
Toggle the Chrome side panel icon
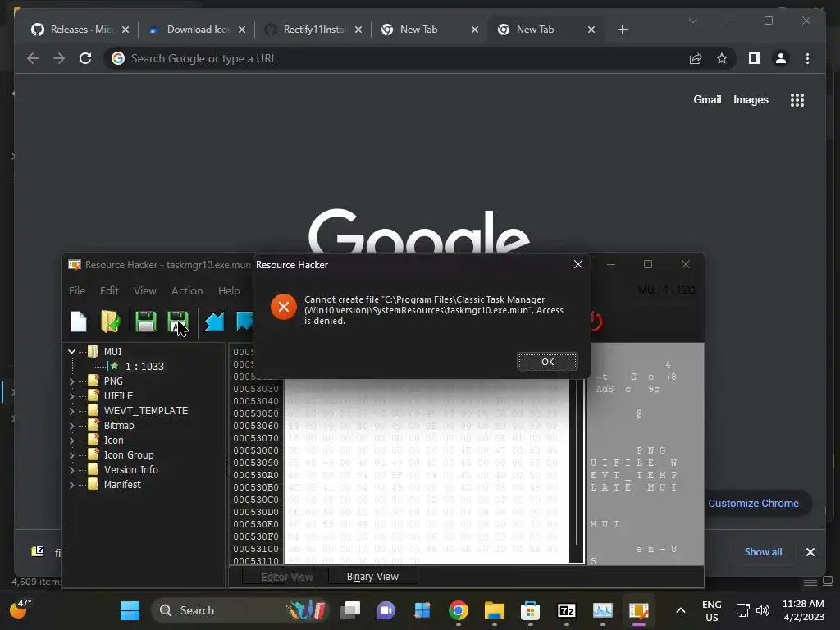click(x=755, y=58)
